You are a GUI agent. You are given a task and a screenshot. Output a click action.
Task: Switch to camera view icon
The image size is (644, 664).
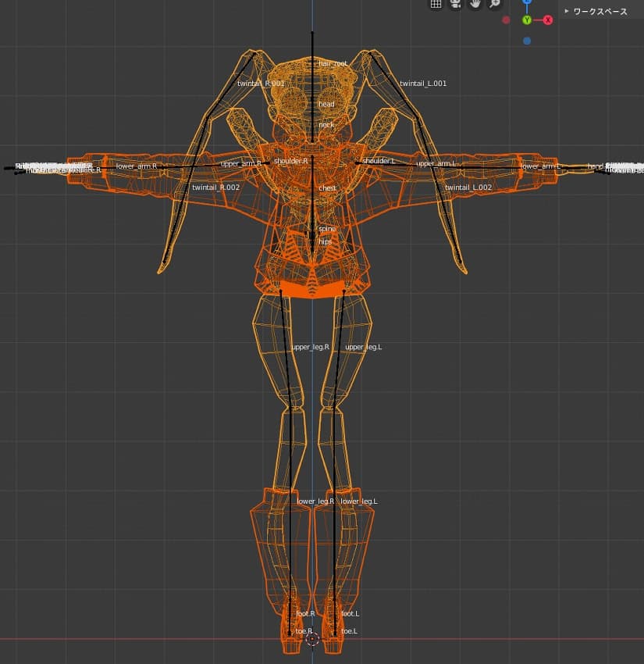456,4
